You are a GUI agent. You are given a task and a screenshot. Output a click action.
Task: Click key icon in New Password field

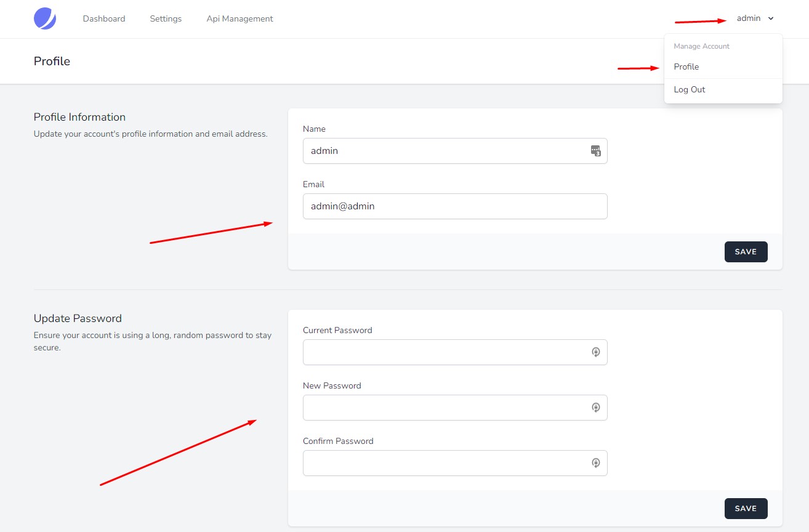[x=596, y=408]
